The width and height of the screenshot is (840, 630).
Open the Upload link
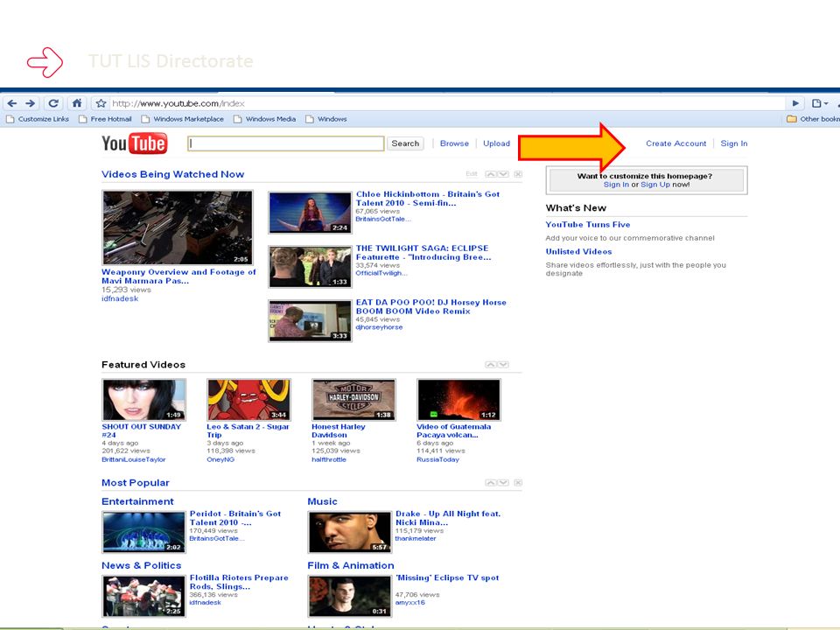[x=497, y=143]
